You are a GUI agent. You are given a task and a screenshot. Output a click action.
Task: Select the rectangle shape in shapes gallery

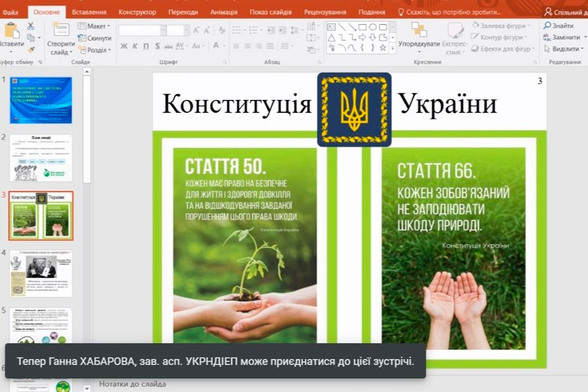tap(363, 27)
